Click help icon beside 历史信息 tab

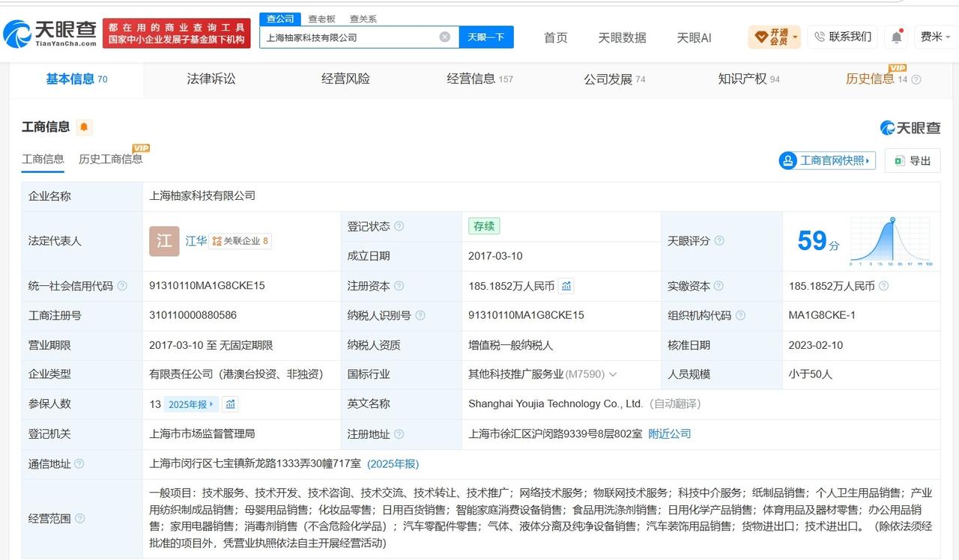pos(916,79)
